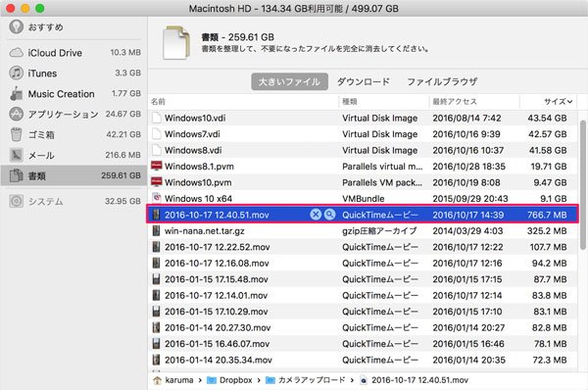
Task: Click the ゴミ箱 42.21 GB value
Action: coord(123,134)
